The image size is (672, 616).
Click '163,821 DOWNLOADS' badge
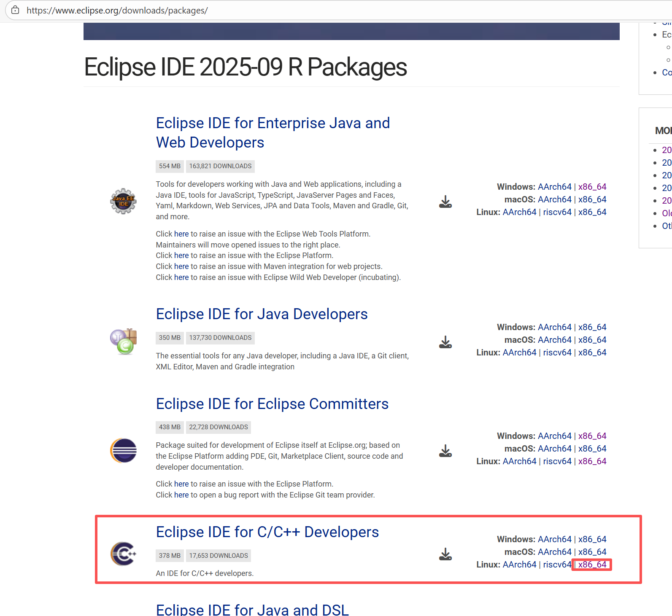tap(220, 166)
